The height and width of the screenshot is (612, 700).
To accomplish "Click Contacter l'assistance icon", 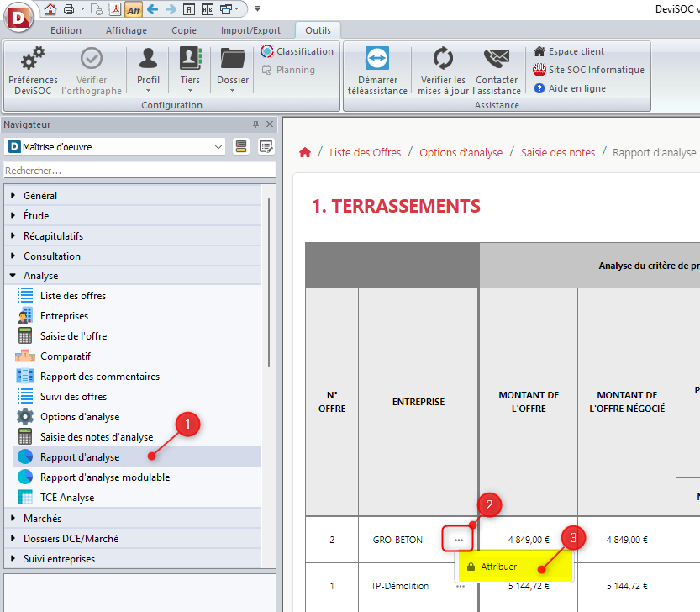I will pos(497,60).
